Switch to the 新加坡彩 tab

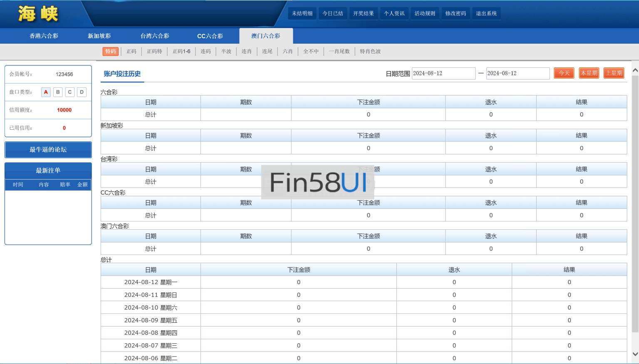click(x=99, y=36)
